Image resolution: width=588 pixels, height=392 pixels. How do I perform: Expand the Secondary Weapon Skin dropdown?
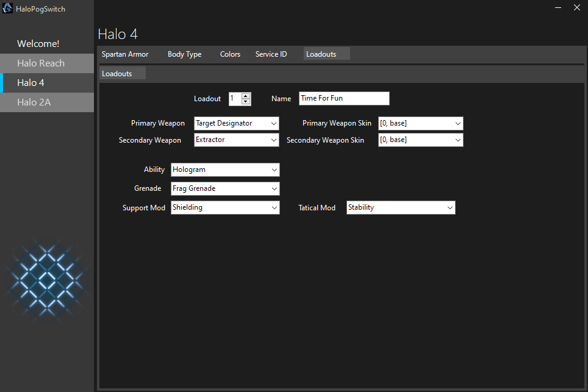pyautogui.click(x=420, y=140)
